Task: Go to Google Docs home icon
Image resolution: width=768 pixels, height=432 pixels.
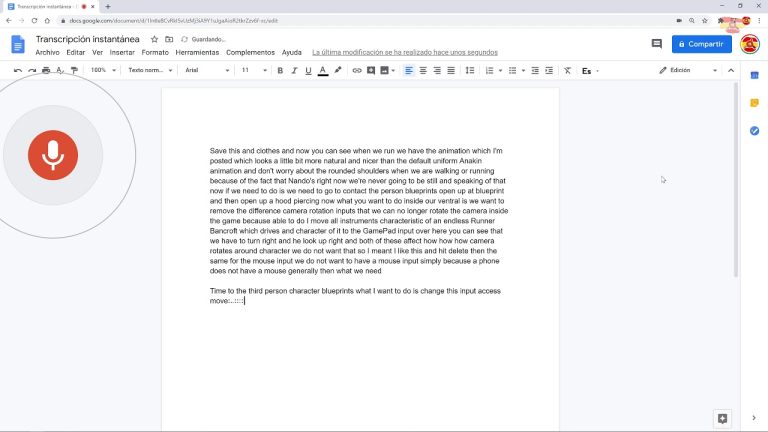Action: coord(18,44)
